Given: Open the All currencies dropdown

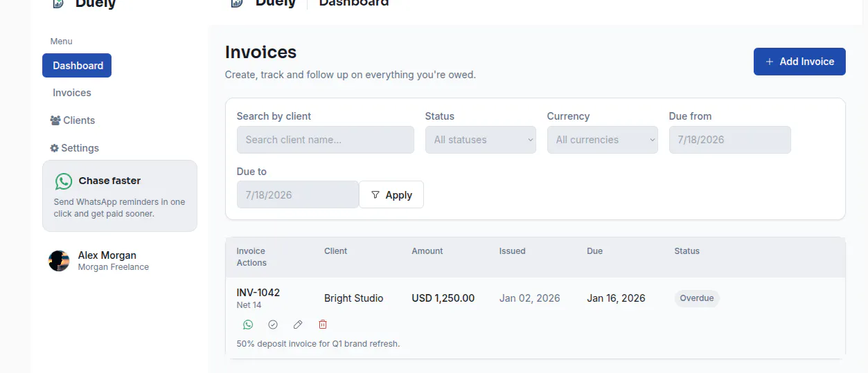Looking at the screenshot, I should [x=603, y=140].
